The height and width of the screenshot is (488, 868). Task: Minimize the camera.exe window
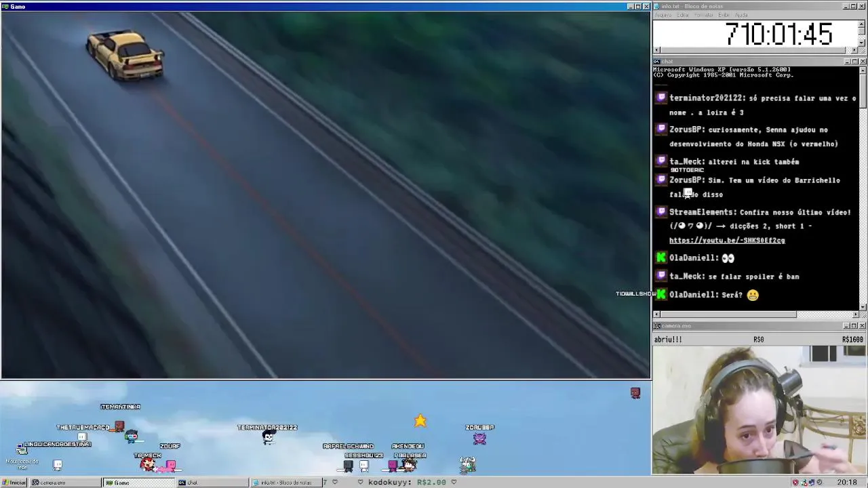click(848, 326)
